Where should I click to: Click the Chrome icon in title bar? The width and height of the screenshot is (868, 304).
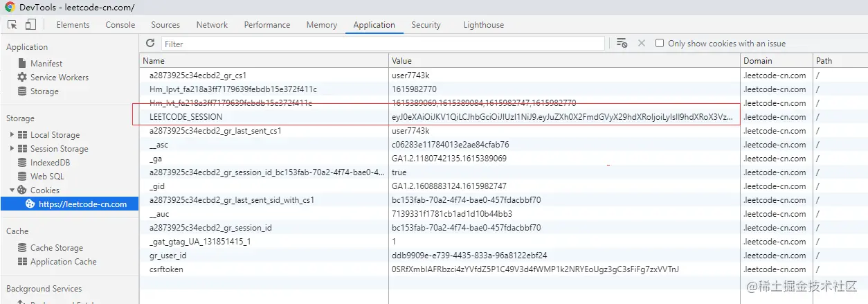10,7
